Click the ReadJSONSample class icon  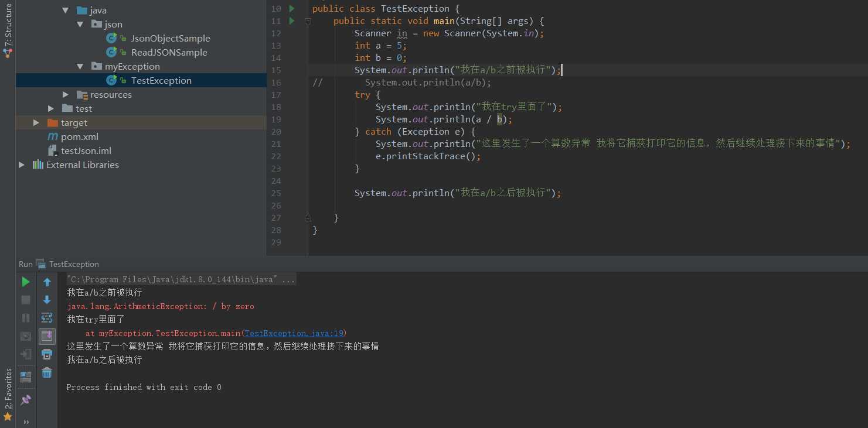111,53
